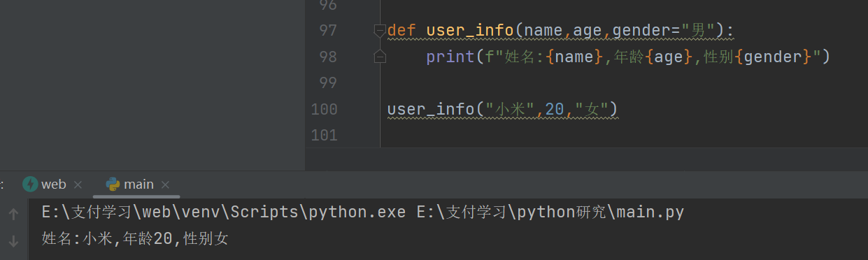868x260 pixels.
Task: Close the main run tab
Action: point(165,185)
